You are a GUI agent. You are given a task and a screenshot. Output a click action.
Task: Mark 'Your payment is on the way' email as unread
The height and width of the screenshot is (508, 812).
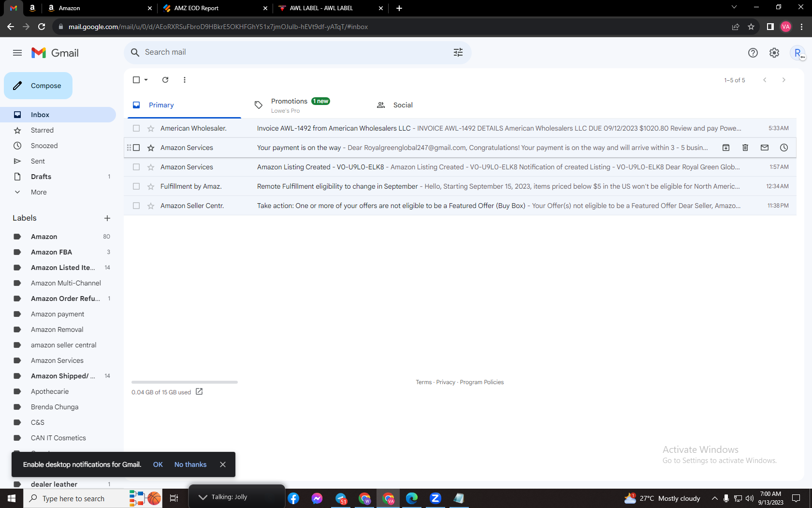[765, 148]
